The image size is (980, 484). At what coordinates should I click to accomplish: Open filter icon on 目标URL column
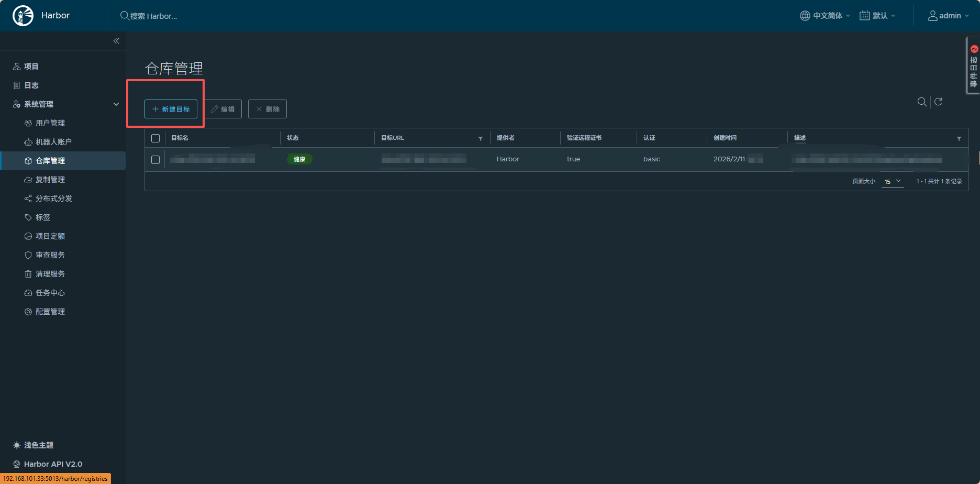(x=481, y=138)
